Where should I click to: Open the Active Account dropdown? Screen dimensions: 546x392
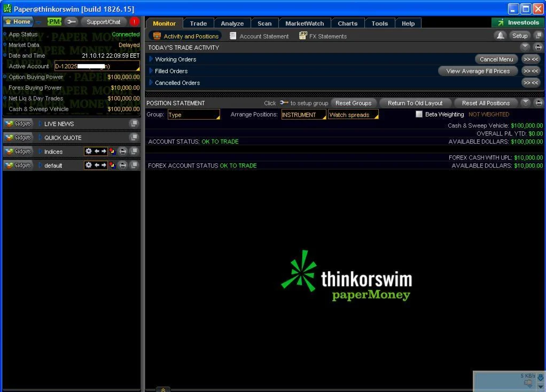pos(97,66)
